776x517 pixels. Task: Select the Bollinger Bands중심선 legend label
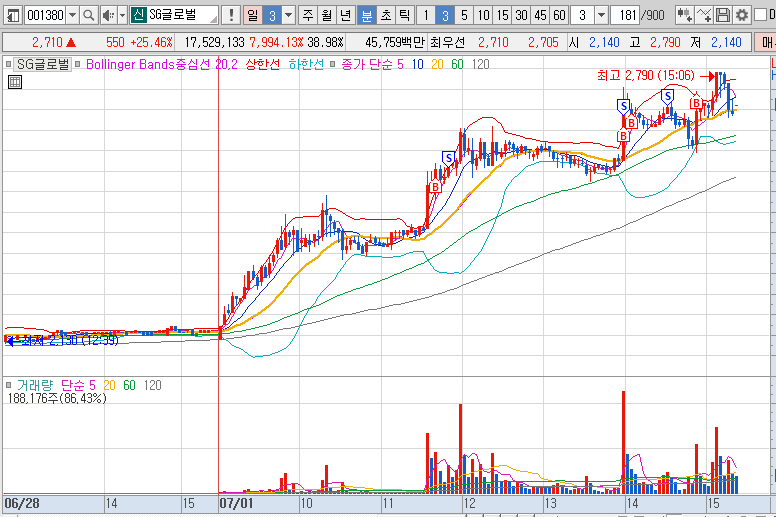[161, 64]
